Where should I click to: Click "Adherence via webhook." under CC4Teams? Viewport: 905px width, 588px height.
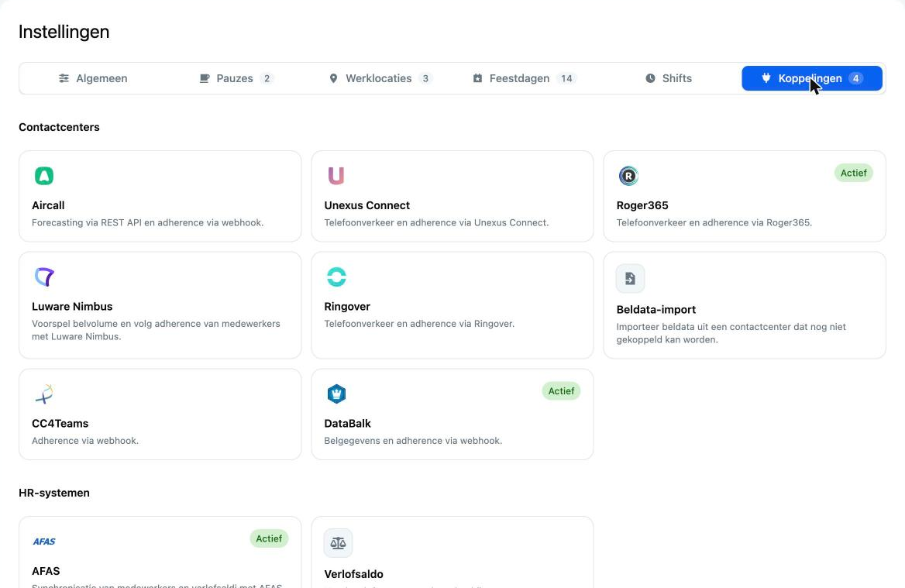[85, 441]
